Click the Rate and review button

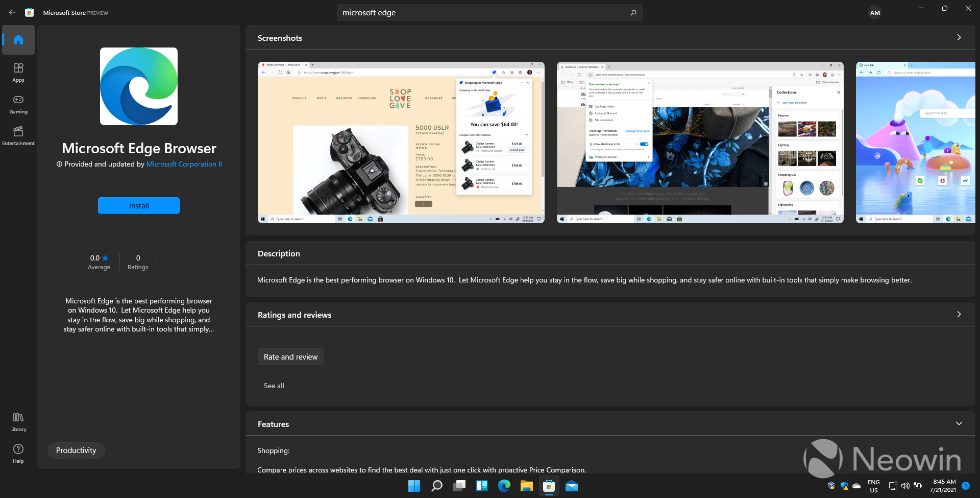tap(290, 357)
